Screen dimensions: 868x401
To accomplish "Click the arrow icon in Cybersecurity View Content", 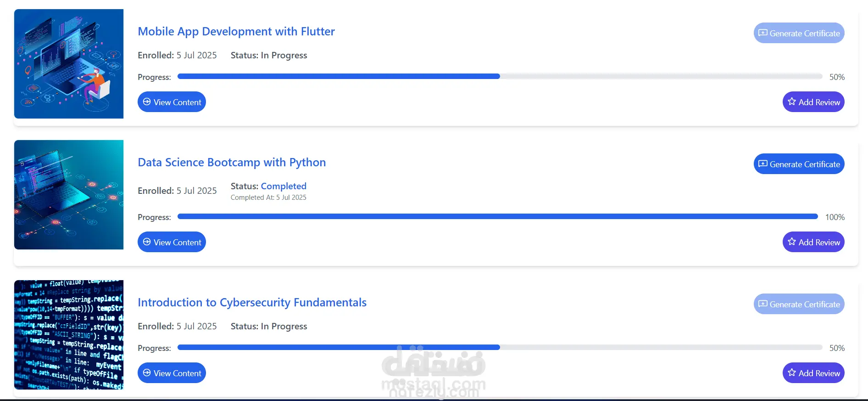I will (x=147, y=373).
